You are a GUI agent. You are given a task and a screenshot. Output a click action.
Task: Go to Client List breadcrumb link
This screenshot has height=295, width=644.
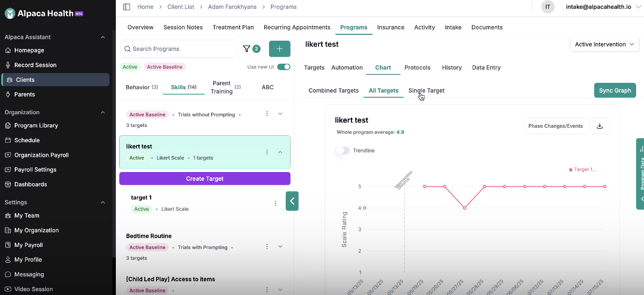182,7
